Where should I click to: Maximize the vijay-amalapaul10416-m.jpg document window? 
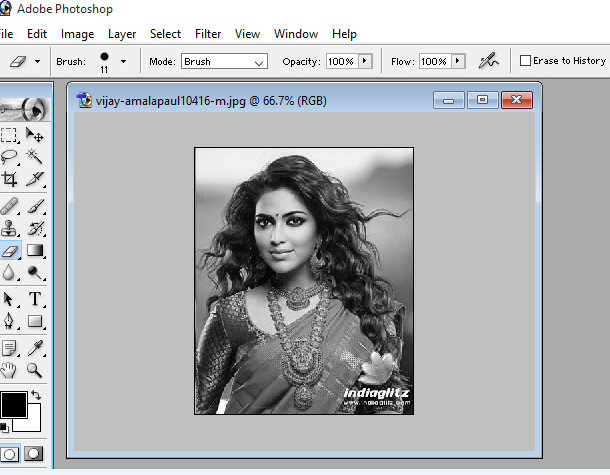click(x=482, y=100)
